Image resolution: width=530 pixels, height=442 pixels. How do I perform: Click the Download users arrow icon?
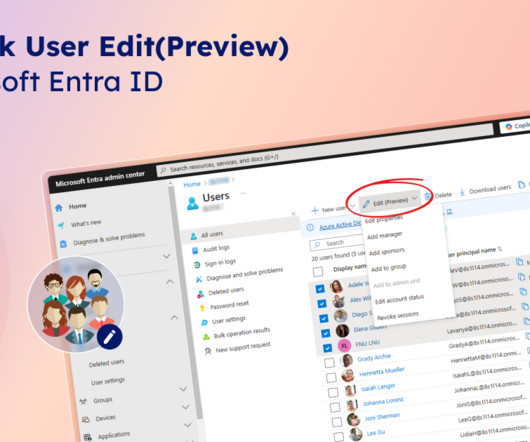462,192
